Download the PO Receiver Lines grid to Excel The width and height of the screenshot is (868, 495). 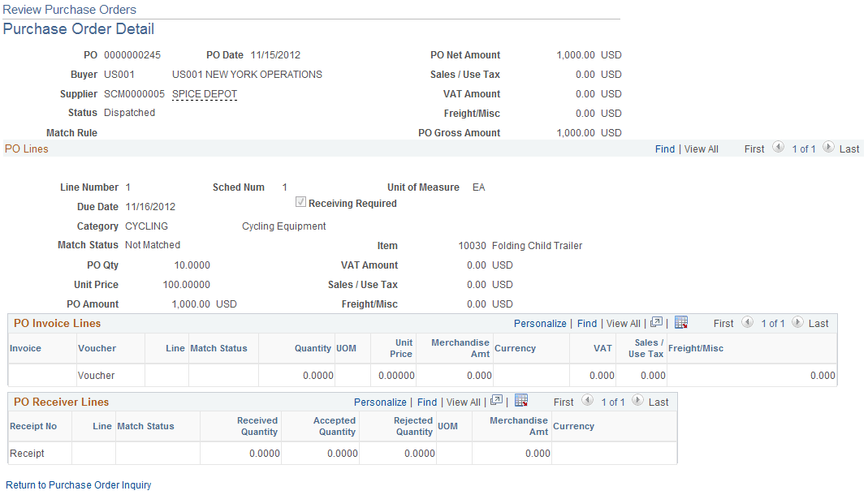tap(520, 402)
